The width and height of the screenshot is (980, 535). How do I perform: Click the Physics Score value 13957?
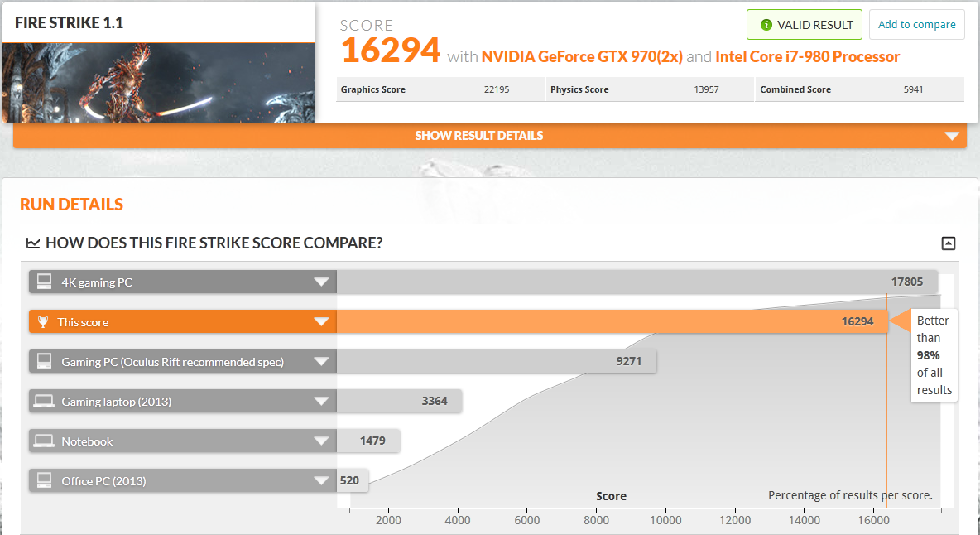pos(706,89)
